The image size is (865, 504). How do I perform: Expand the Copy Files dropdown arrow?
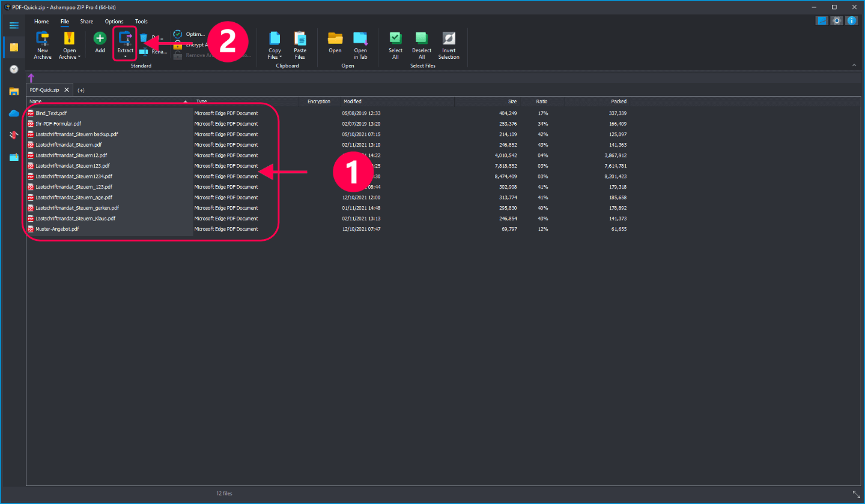pos(281,58)
